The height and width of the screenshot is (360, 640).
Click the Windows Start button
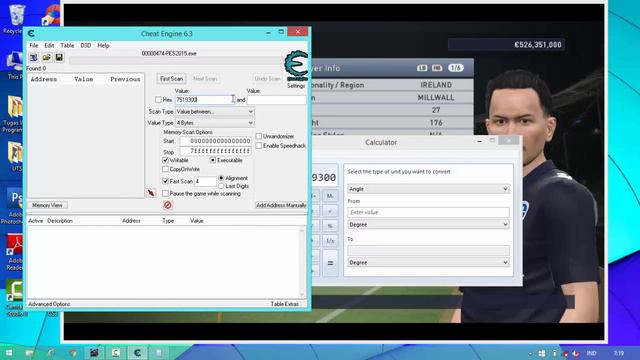tap(9, 353)
